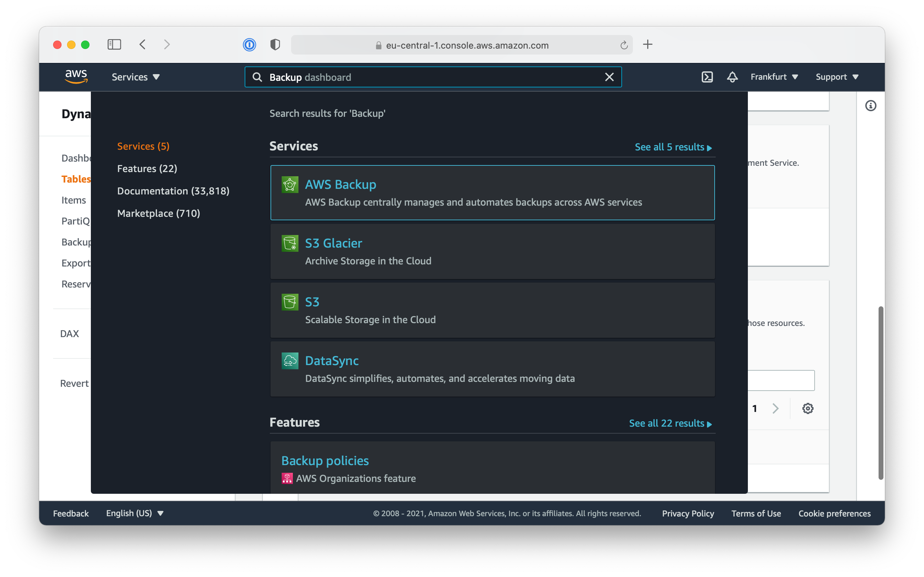Click the S3 Glacier bucket icon
The height and width of the screenshot is (577, 924).
point(290,243)
